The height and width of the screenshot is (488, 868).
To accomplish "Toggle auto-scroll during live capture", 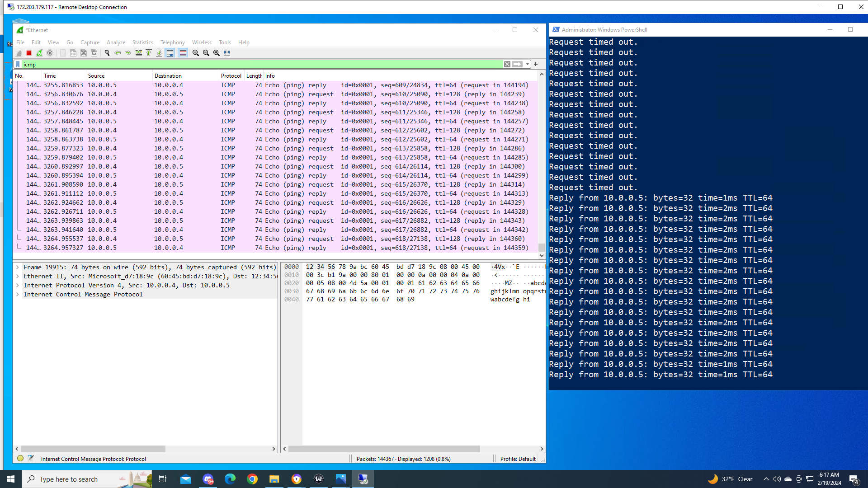I will [170, 53].
